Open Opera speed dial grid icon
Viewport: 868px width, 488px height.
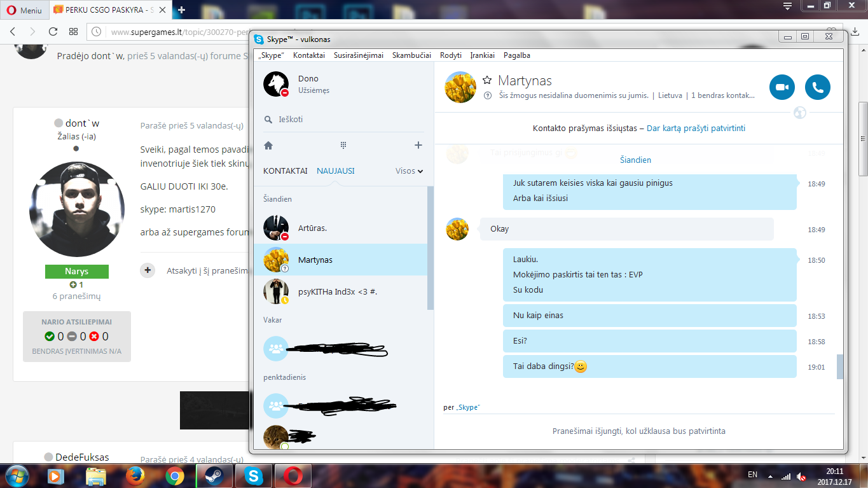[74, 31]
